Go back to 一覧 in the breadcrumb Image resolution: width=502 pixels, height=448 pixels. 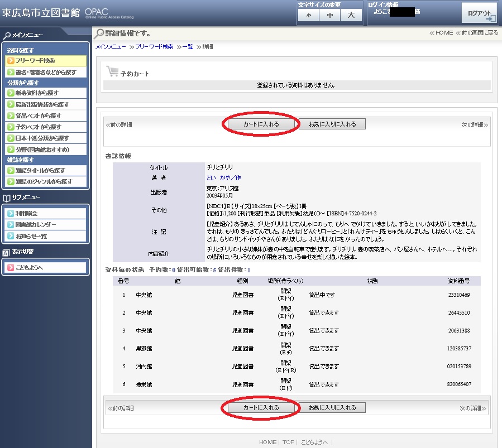click(x=188, y=47)
